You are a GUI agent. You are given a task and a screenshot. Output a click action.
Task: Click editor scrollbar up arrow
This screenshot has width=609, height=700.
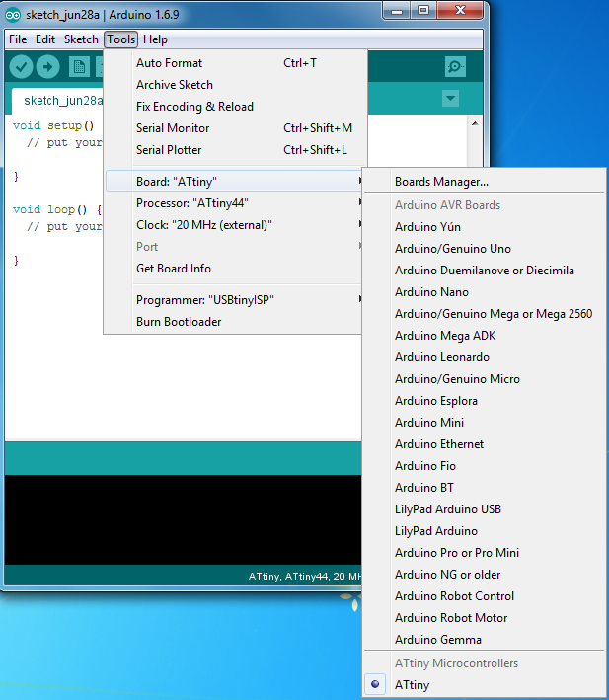pos(475,123)
